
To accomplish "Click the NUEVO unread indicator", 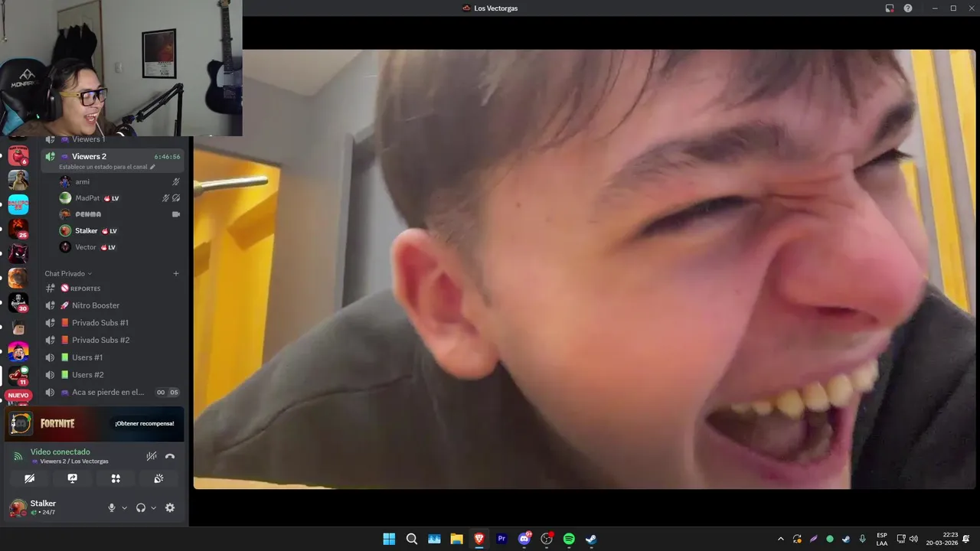I will [x=18, y=396].
